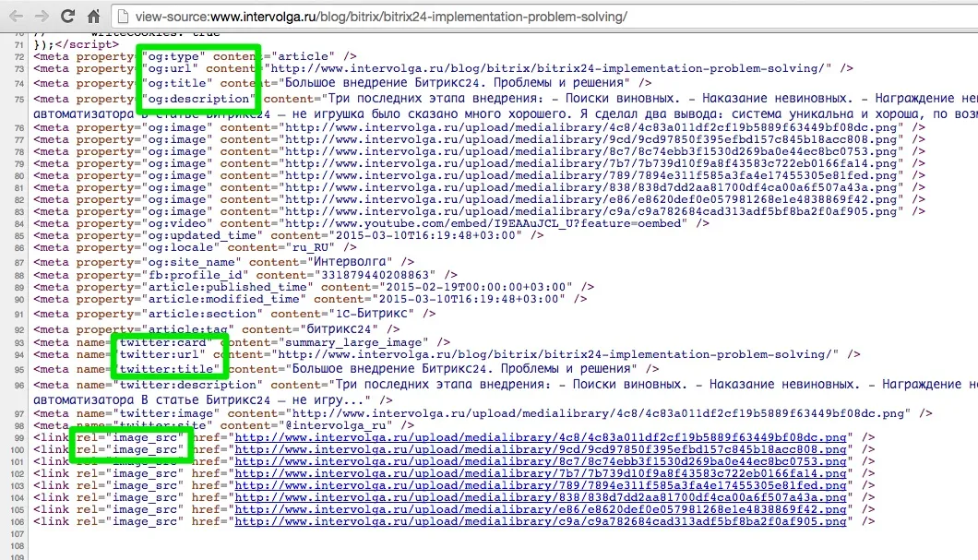
Task: Visit image_src link ending 7894e311f585a3fa4e17455305e81fed.png
Action: click(540, 486)
